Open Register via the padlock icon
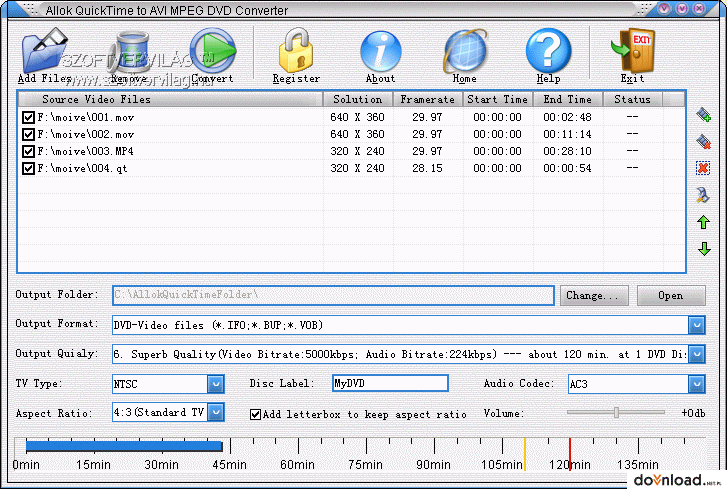This screenshot has width=727, height=489. pos(296,50)
